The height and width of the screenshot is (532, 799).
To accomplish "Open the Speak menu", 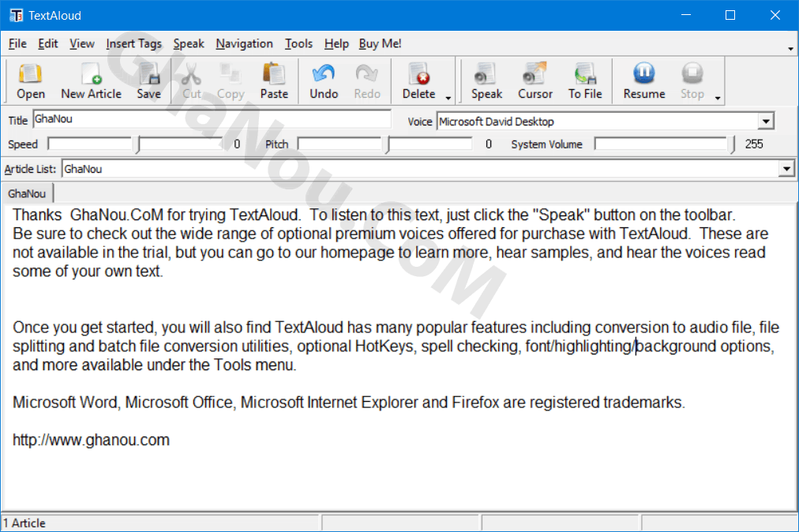I will pyautogui.click(x=189, y=44).
